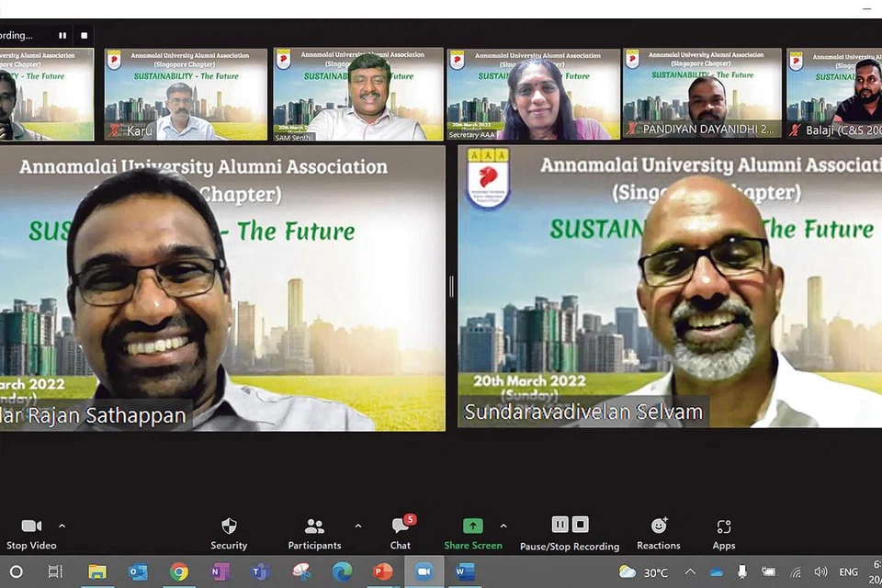Select PANDIYAN DAYANIDHI's video thumbnail

(702, 95)
